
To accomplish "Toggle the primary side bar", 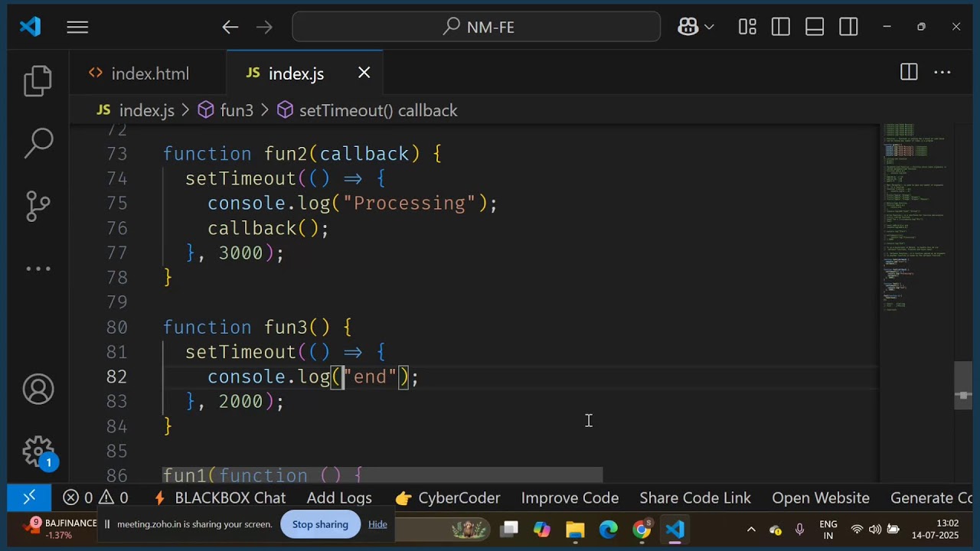I will (781, 27).
